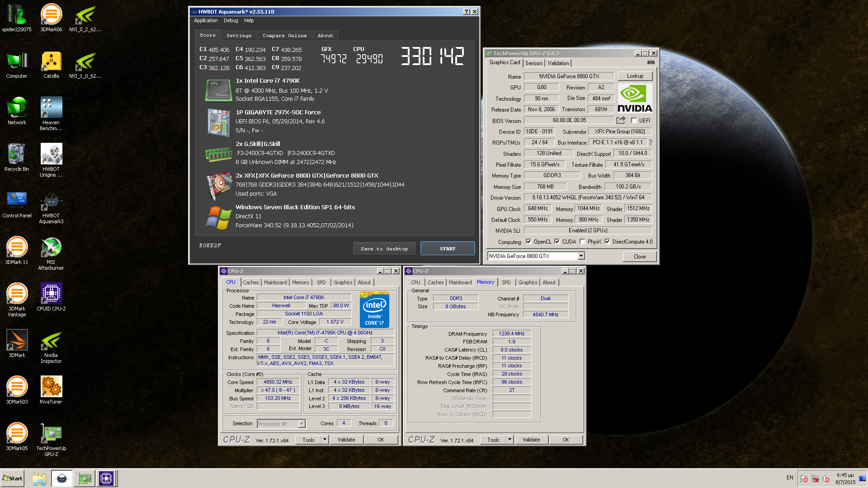Click OK in right CPU-Z window
This screenshot has width=868, height=488.
click(x=566, y=440)
